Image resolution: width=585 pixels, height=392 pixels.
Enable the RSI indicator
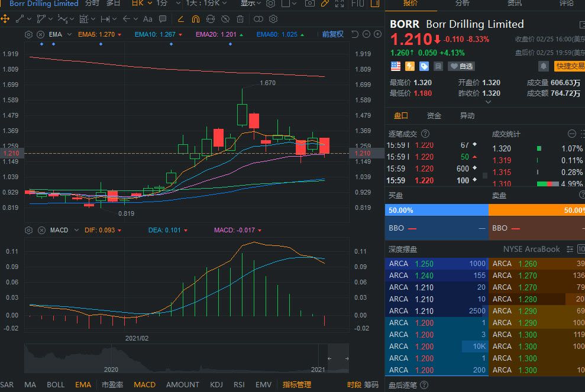(x=239, y=385)
